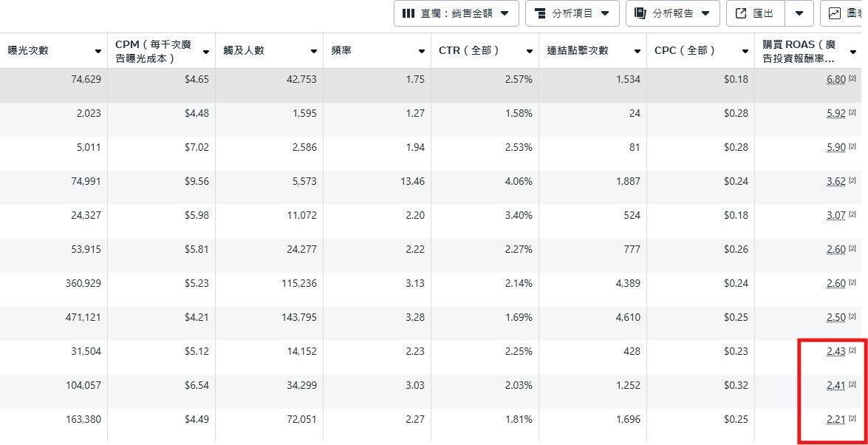Click the ROAS value 6.80 link

pos(836,80)
